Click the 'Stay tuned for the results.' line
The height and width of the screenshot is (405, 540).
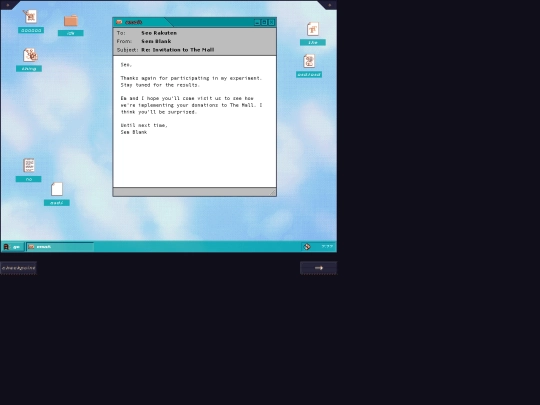(x=160, y=85)
